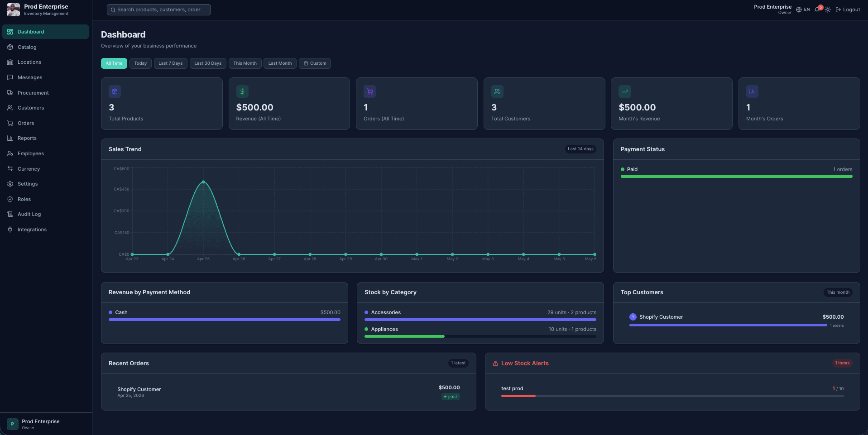Select the Last 30 Days filter
The image size is (868, 435).
[208, 63]
